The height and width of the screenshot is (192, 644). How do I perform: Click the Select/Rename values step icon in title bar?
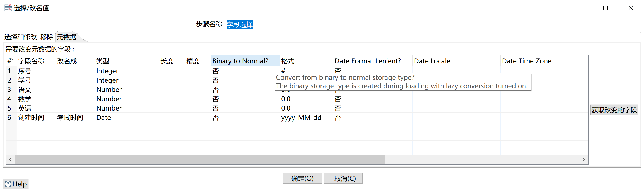8,8
